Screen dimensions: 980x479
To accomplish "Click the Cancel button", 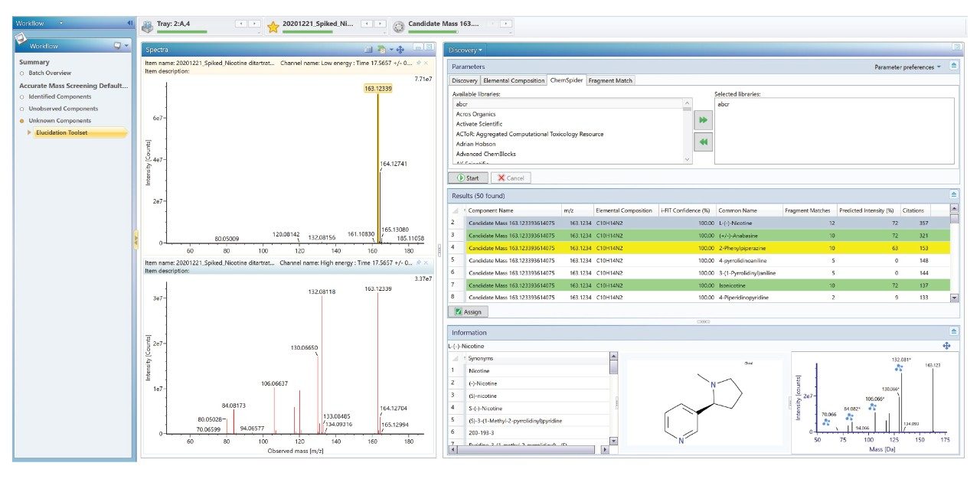I will pyautogui.click(x=509, y=178).
